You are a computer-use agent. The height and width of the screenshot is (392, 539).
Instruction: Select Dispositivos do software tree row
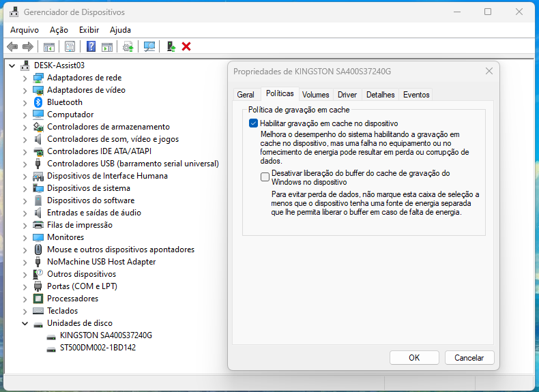[x=91, y=200]
